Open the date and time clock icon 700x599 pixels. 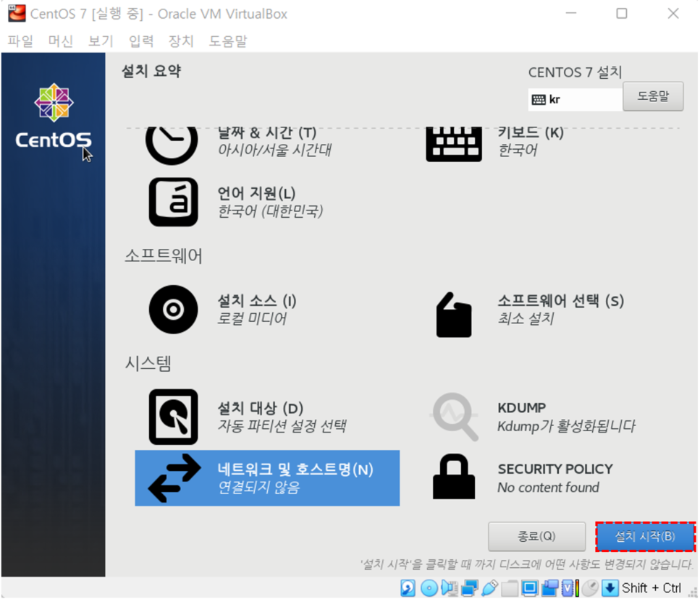coord(172,145)
